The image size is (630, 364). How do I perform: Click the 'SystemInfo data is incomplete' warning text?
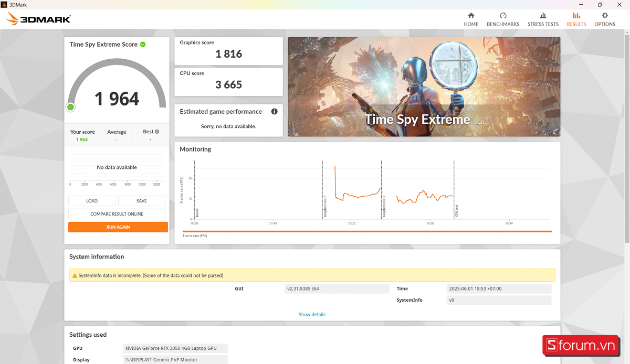(151, 275)
